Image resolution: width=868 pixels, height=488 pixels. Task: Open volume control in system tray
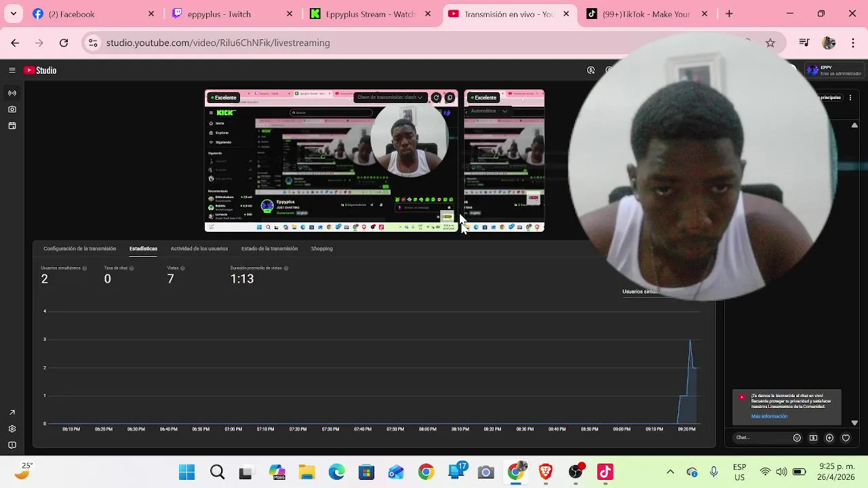[x=782, y=472]
